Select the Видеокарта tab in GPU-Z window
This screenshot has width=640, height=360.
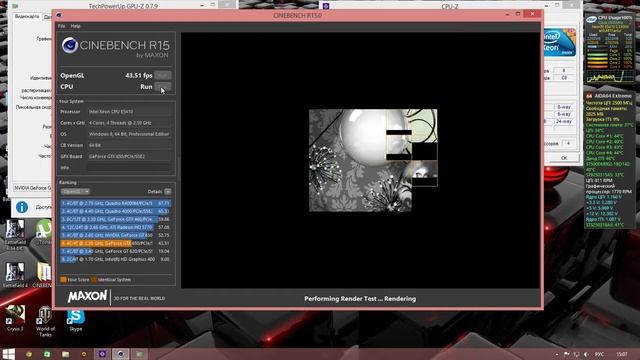pyautogui.click(x=27, y=17)
